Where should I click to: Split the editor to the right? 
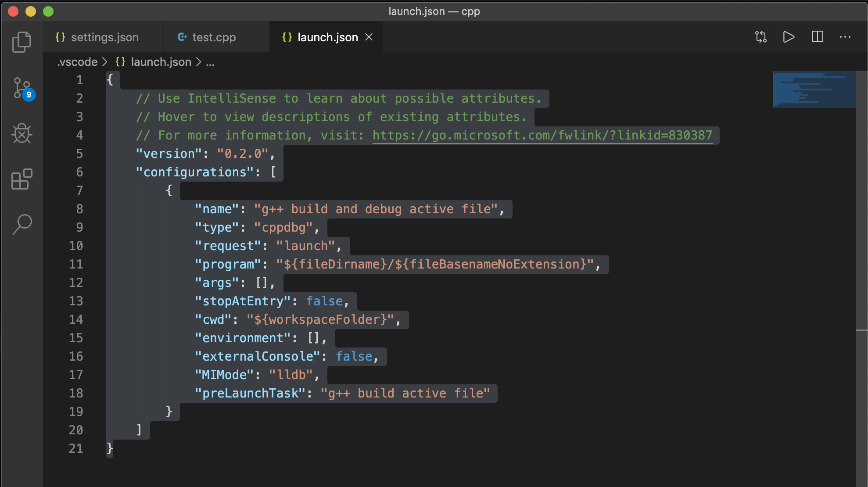817,37
